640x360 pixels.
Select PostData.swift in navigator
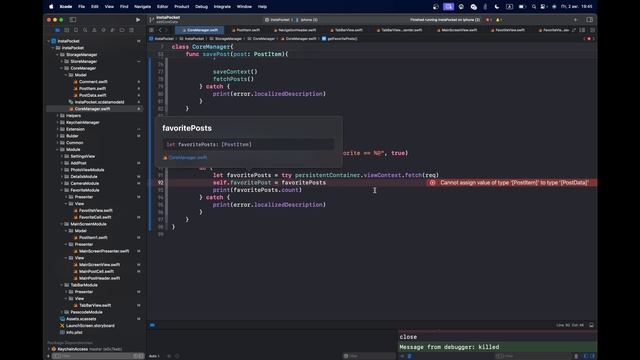93,95
